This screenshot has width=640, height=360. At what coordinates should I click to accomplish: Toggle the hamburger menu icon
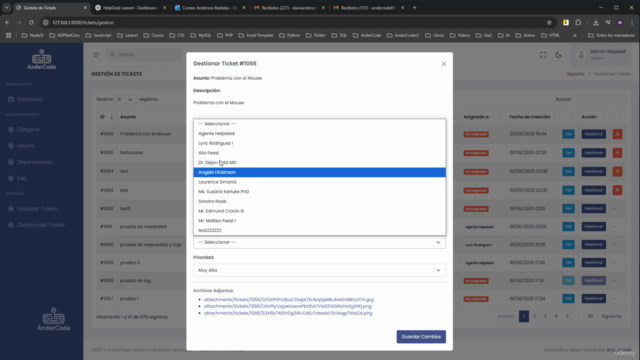(96, 55)
